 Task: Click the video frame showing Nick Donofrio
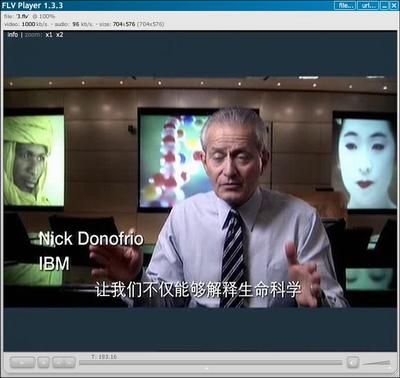(200, 192)
